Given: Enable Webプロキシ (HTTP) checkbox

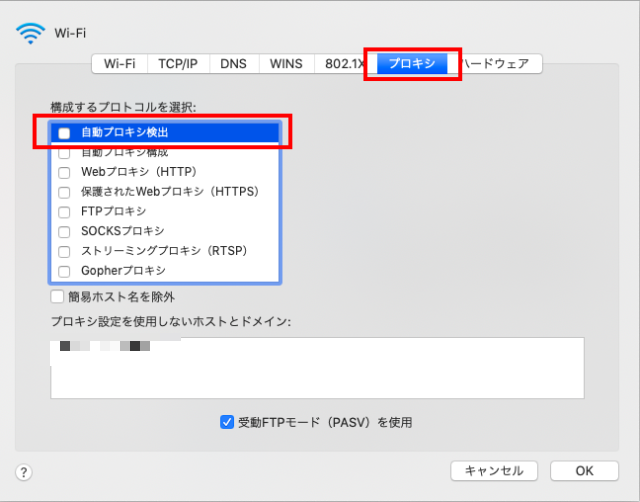Looking at the screenshot, I should 64,172.
